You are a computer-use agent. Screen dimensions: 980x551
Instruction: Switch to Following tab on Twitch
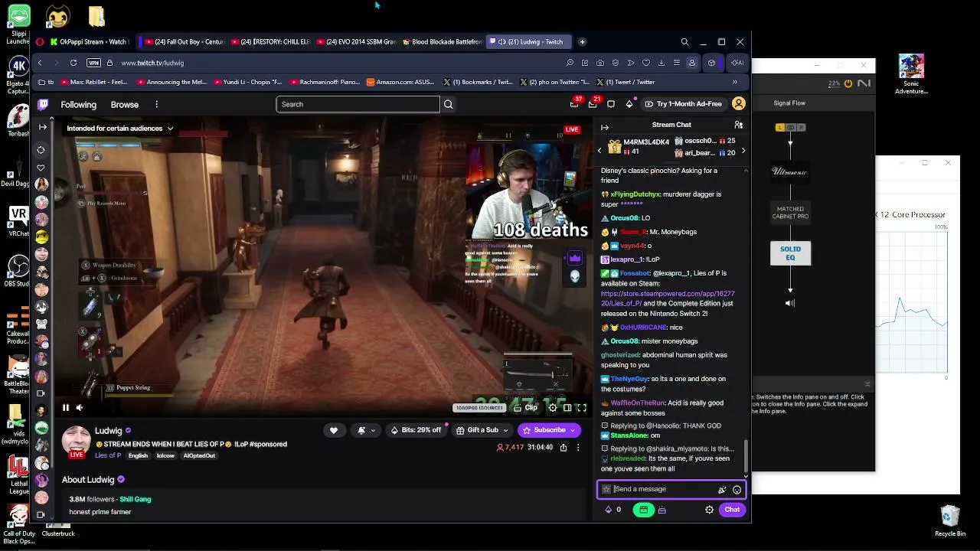tap(79, 104)
